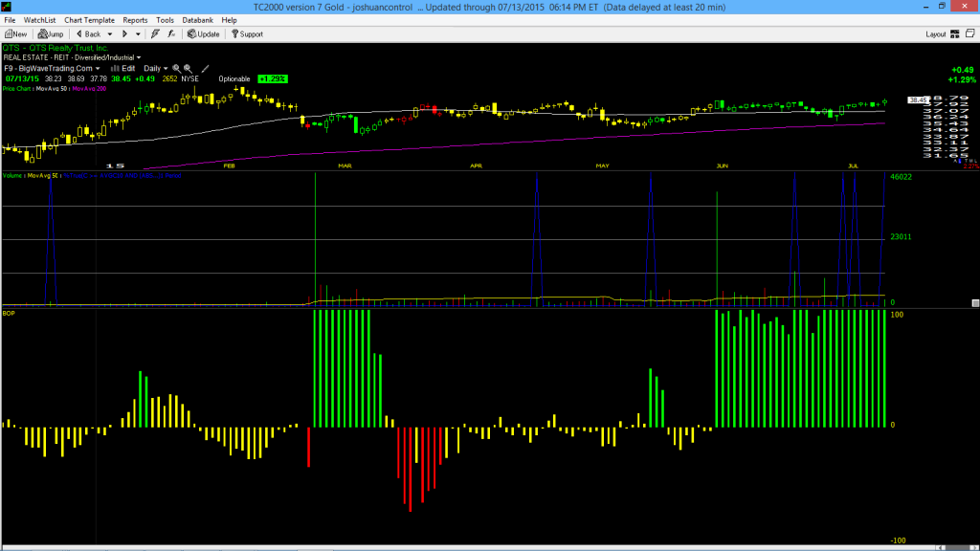Screen dimensions: 980x551
Task: Click the New toolbar button
Action: coord(15,34)
